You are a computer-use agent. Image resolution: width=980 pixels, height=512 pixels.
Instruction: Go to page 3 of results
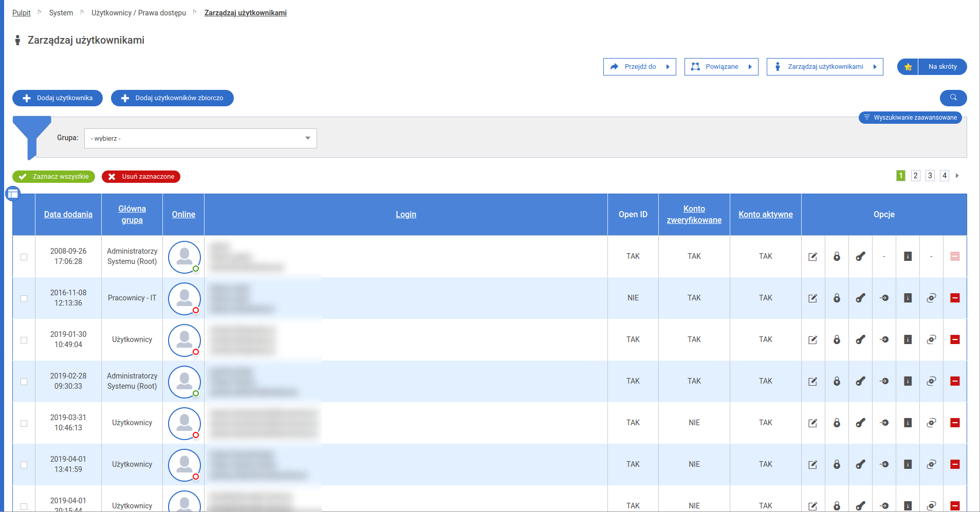930,176
